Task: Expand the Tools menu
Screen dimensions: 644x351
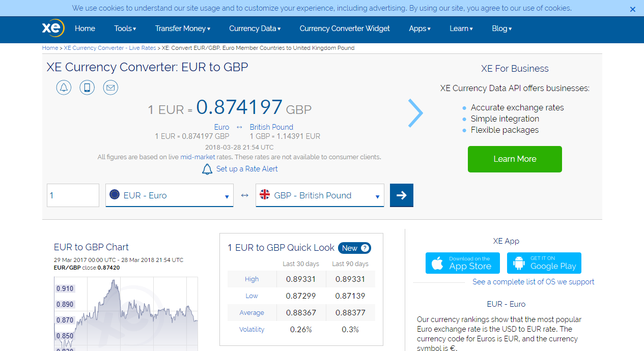Action: coord(125,28)
